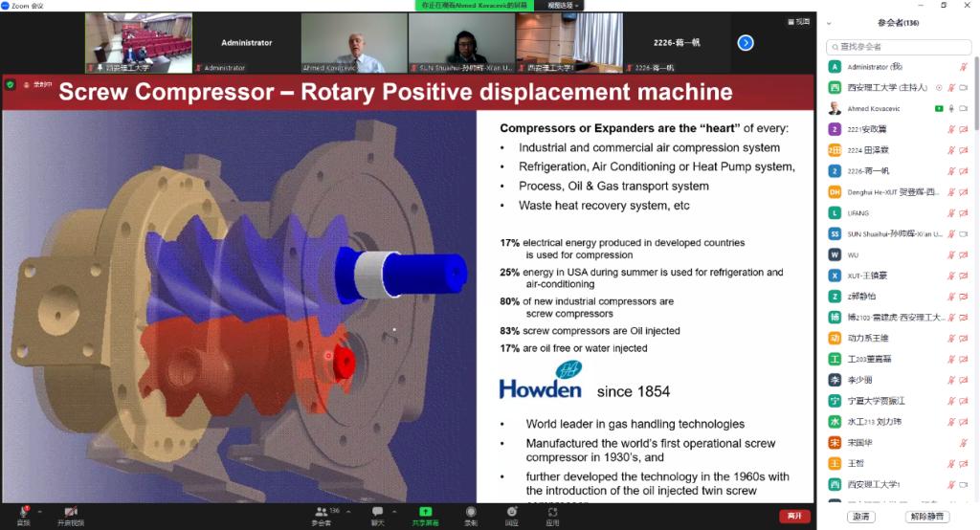This screenshot has width=980, height=530.
Task: Click the Unmute button below participant list
Action: [925, 517]
